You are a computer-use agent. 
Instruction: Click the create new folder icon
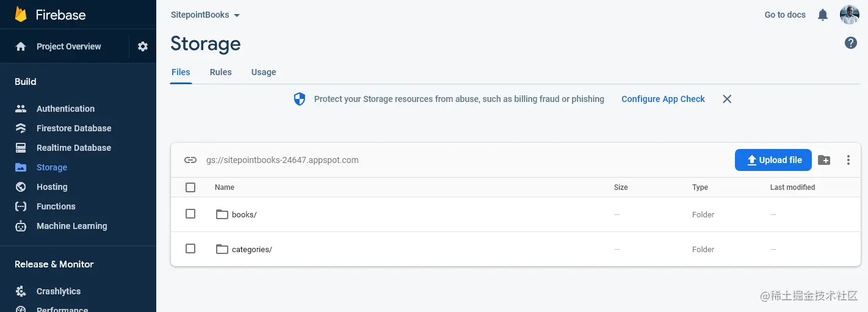(x=824, y=160)
